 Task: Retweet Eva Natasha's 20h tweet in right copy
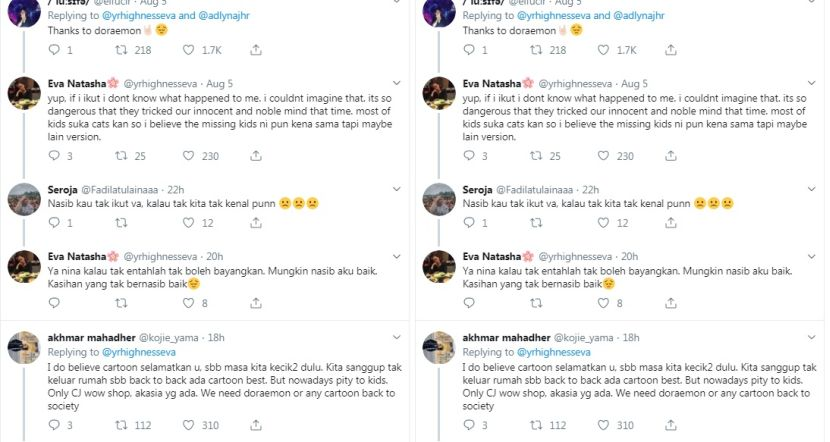click(532, 302)
